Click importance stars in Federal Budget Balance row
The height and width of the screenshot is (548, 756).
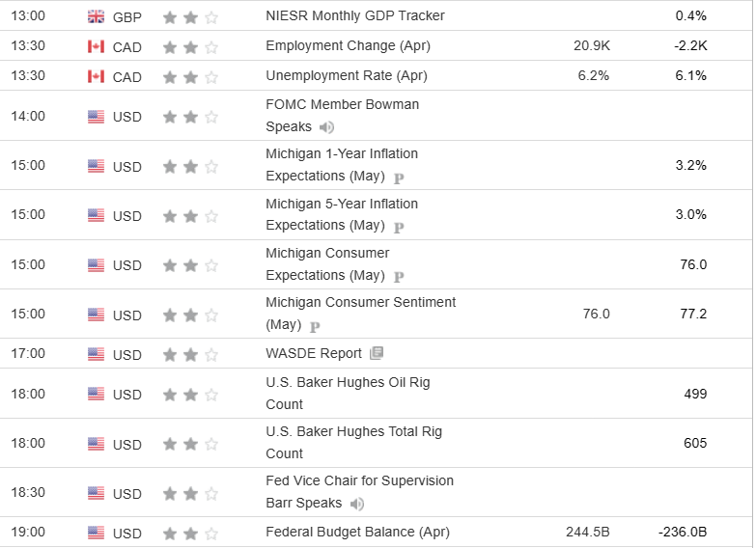190,533
